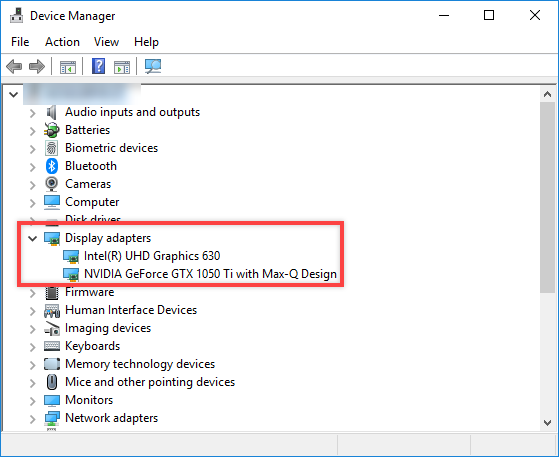Image resolution: width=559 pixels, height=457 pixels.
Task: Click the Intel UHD Graphics 630 device icon
Action: (x=71, y=256)
